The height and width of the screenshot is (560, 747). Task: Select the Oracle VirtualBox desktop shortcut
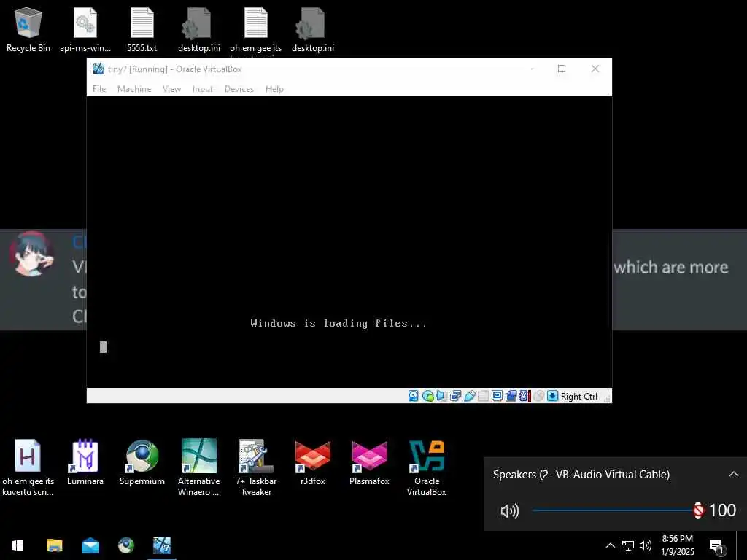pyautogui.click(x=426, y=467)
